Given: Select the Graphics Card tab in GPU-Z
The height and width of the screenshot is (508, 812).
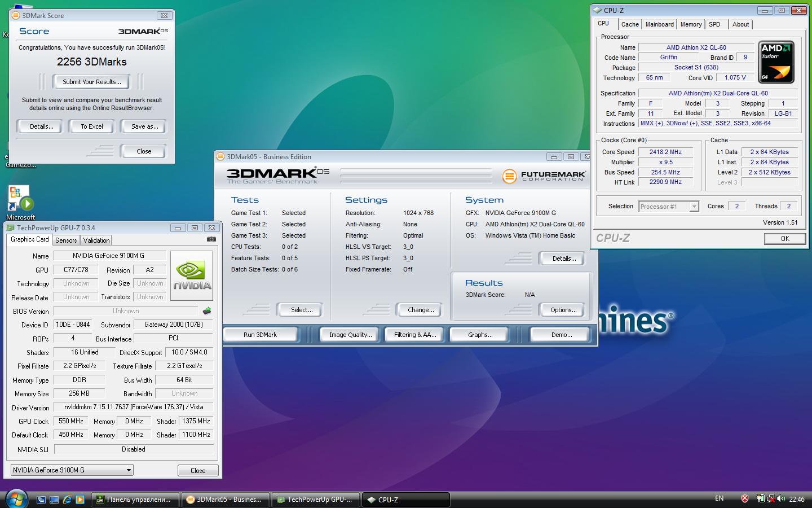Looking at the screenshot, I should [30, 239].
